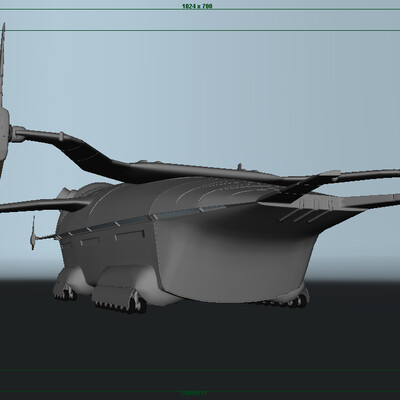The image size is (400, 400).
Task: Click the upper curved wing arm
Action: pos(100,157)
